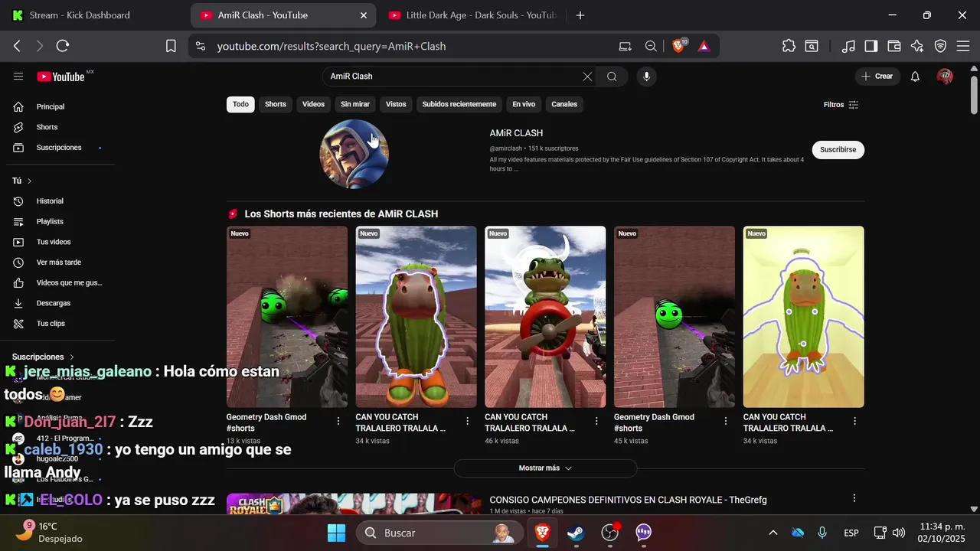Screen dimensions: 980x551
Task: Expand the Tú section chevron
Action: pyautogui.click(x=29, y=181)
